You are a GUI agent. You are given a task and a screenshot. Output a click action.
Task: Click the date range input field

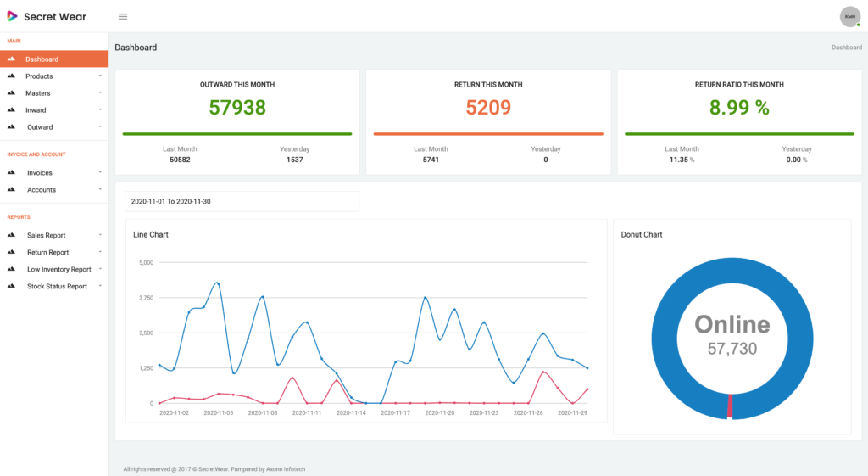point(242,201)
